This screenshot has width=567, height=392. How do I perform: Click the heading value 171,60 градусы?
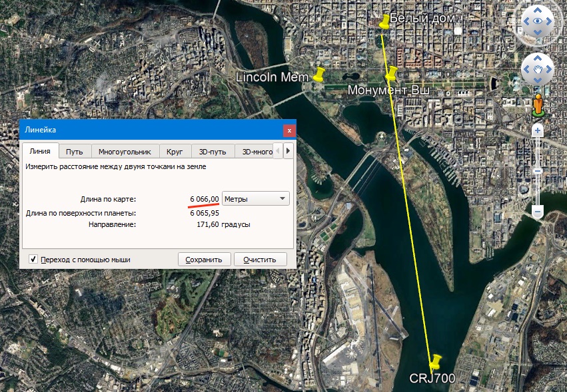tap(223, 224)
